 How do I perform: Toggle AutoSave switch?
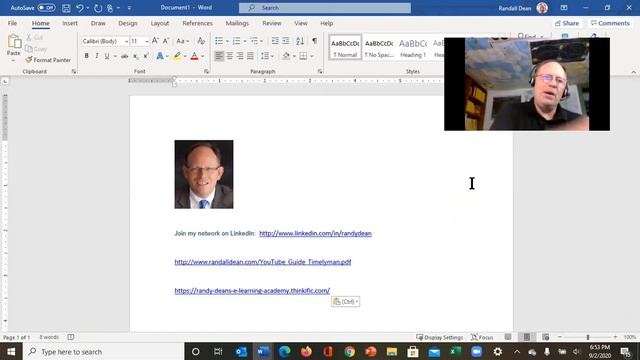[46, 8]
